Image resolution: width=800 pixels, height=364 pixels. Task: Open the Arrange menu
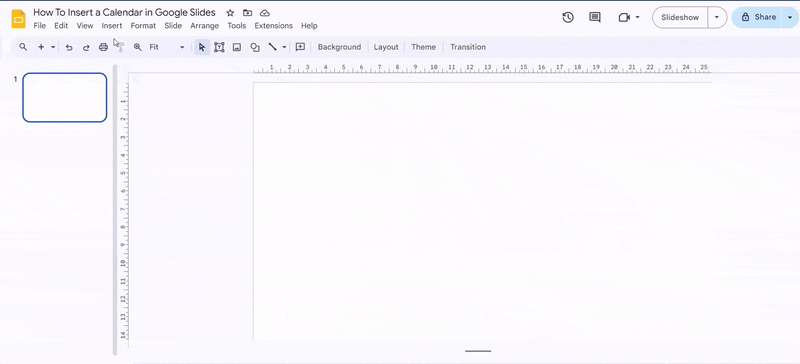click(x=205, y=26)
